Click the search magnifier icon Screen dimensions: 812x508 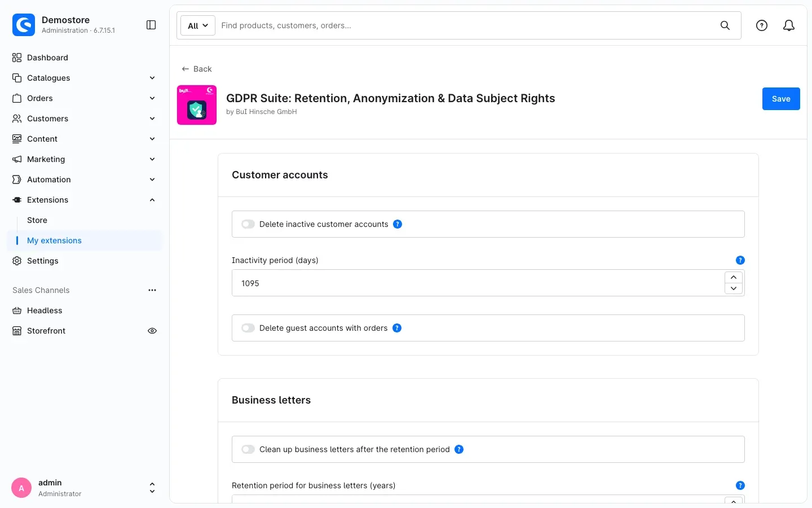(725, 25)
